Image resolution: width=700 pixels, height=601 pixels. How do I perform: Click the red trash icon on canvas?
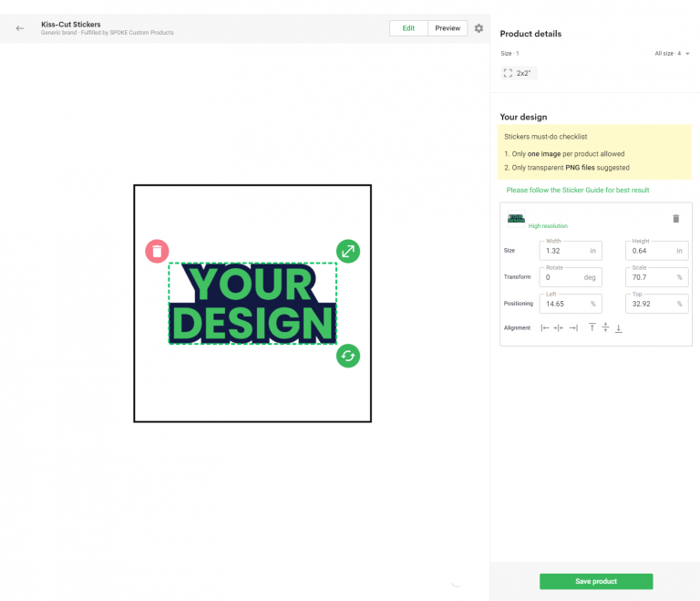(x=157, y=251)
